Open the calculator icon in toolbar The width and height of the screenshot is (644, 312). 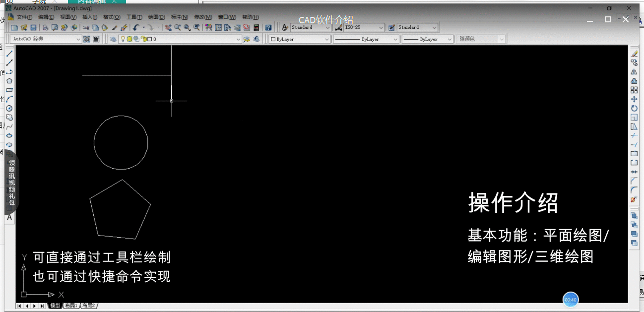click(x=257, y=28)
